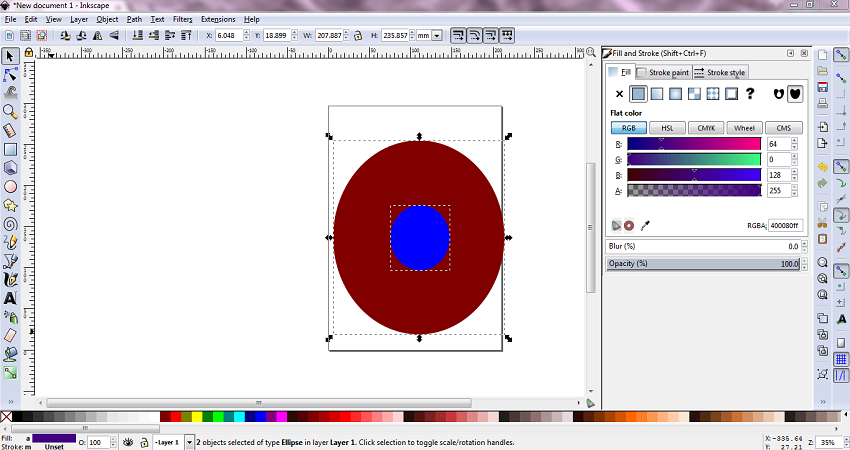Image resolution: width=850 pixels, height=450 pixels.
Task: Adjust the Alpha value stepper
Action: [x=795, y=191]
